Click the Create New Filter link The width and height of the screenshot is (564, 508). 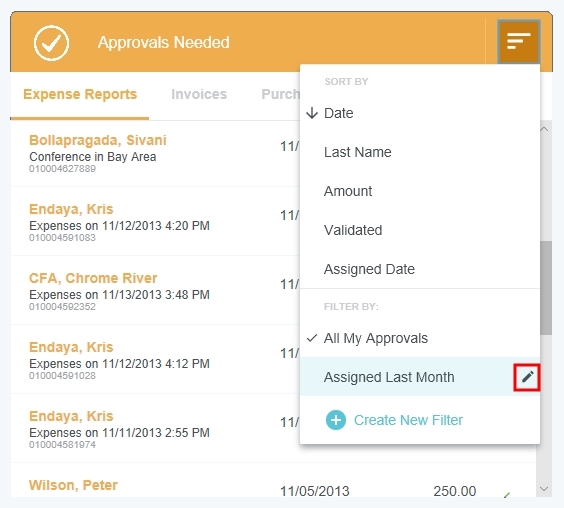408,420
